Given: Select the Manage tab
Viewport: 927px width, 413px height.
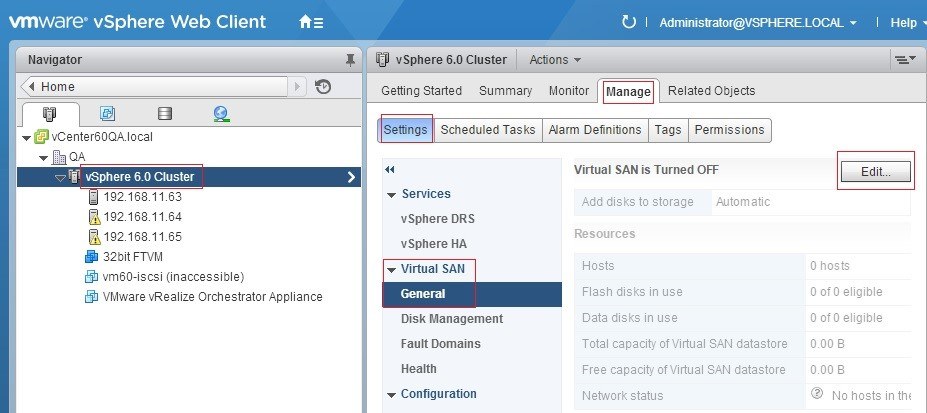Looking at the screenshot, I should 628,92.
